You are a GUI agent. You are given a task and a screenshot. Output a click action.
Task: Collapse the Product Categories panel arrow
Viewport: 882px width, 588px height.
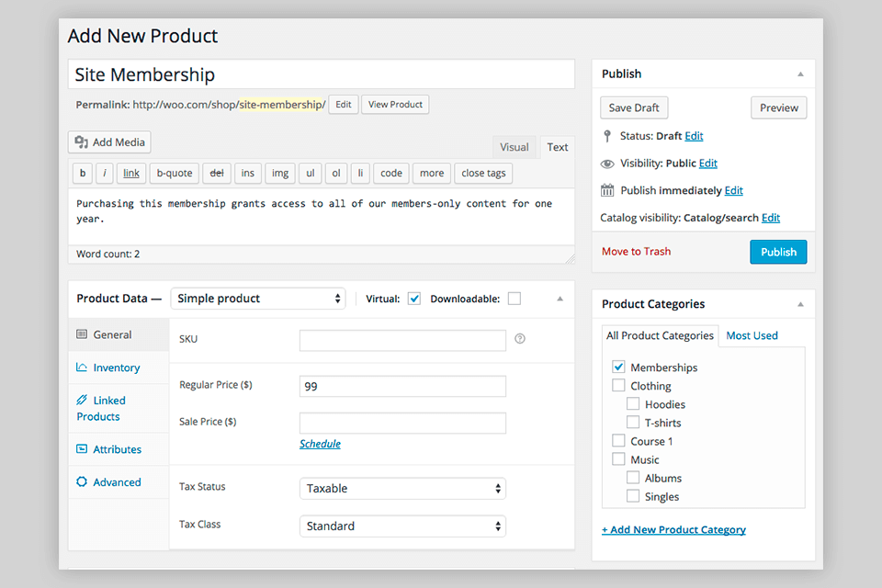click(x=800, y=304)
